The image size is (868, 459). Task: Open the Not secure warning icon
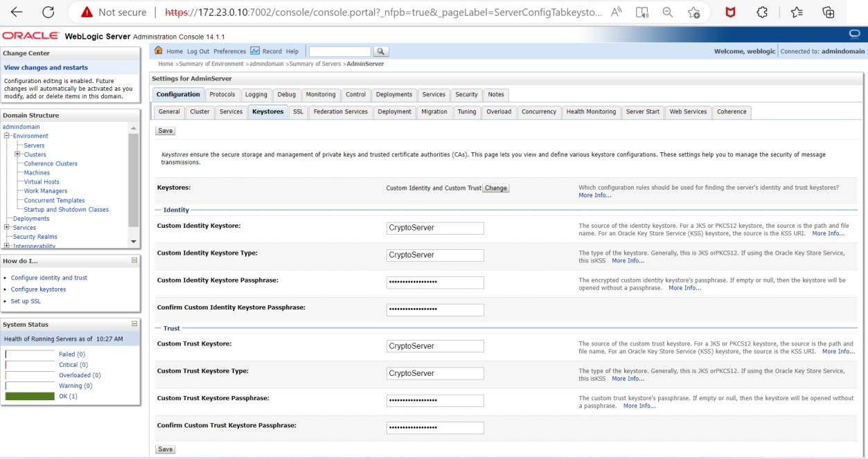(87, 12)
